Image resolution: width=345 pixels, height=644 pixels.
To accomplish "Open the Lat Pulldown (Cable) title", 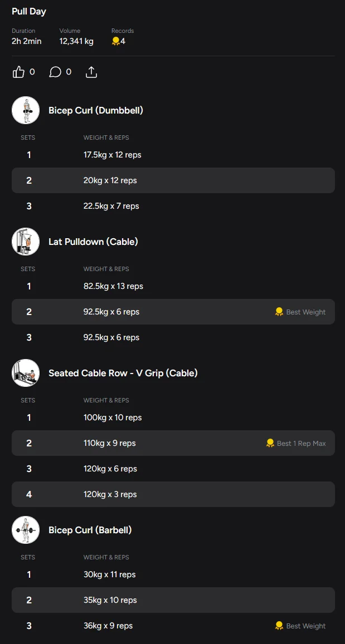I will 93,242.
